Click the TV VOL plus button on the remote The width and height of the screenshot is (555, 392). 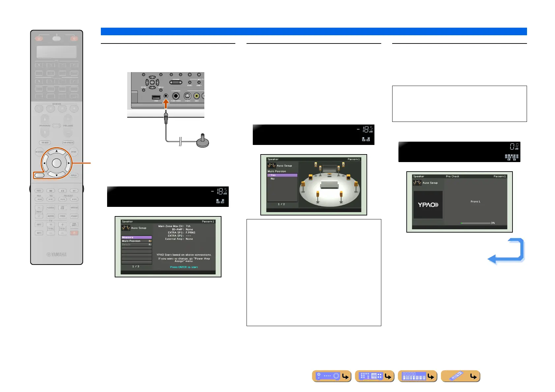51,225
